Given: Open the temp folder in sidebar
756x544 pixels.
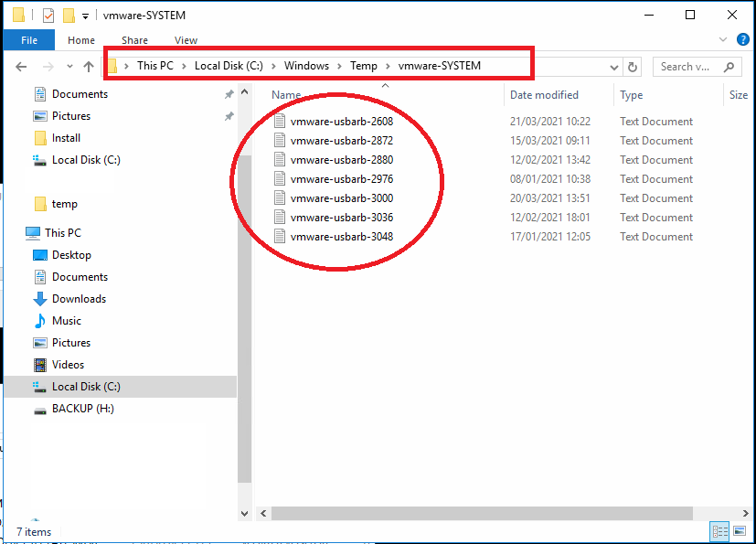Looking at the screenshot, I should pos(64,204).
